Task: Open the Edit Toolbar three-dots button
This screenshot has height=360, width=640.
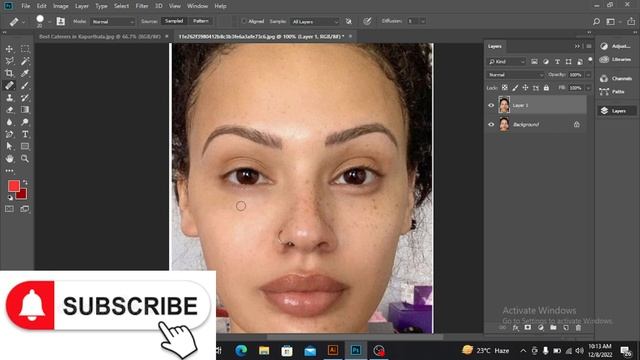Action: (9, 171)
